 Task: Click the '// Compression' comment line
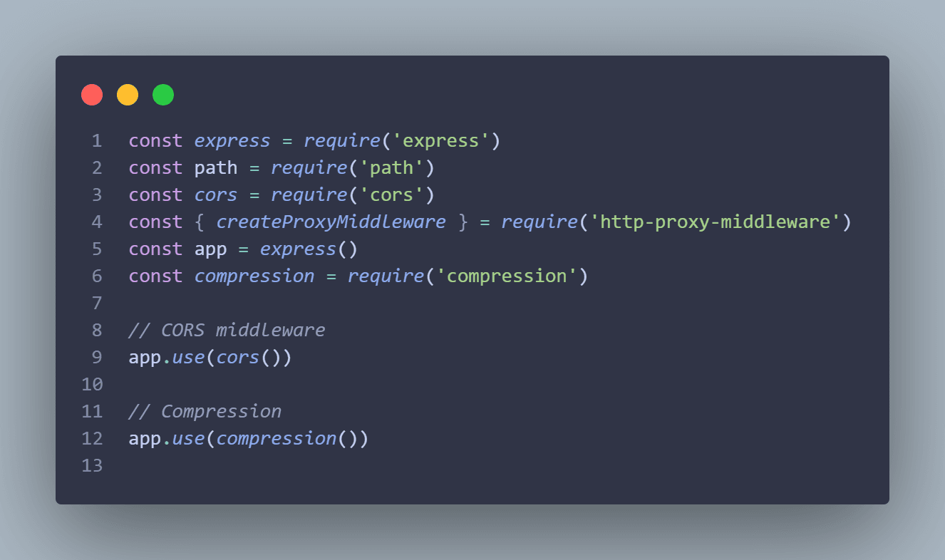coord(205,412)
